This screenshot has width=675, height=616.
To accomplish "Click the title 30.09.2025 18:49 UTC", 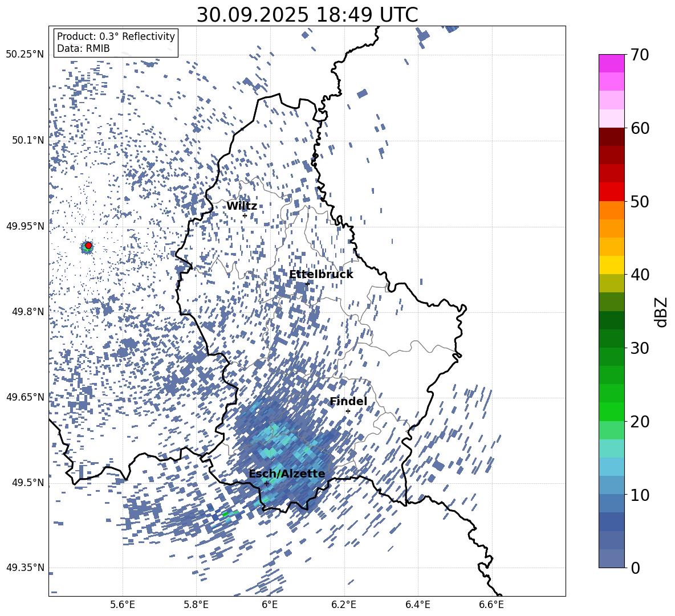I will [307, 15].
